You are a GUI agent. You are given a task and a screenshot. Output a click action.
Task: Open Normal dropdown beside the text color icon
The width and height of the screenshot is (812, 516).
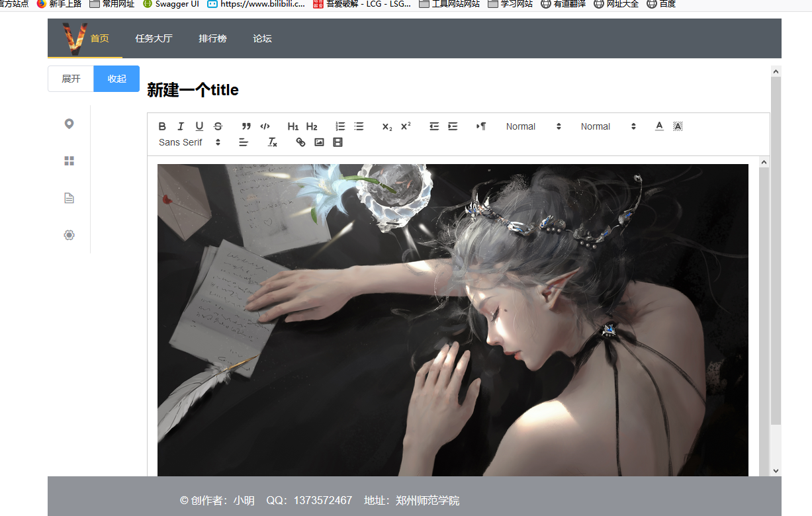(x=608, y=126)
